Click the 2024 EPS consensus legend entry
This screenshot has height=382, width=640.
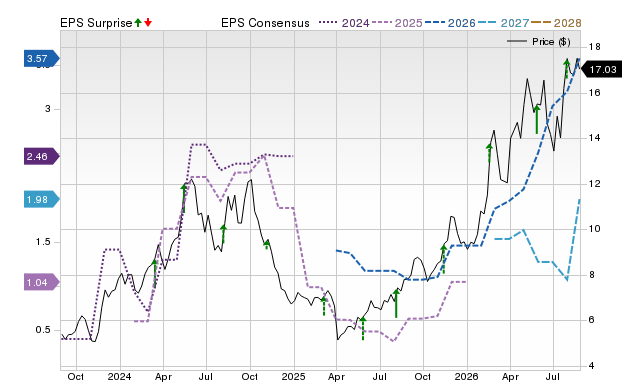344,23
